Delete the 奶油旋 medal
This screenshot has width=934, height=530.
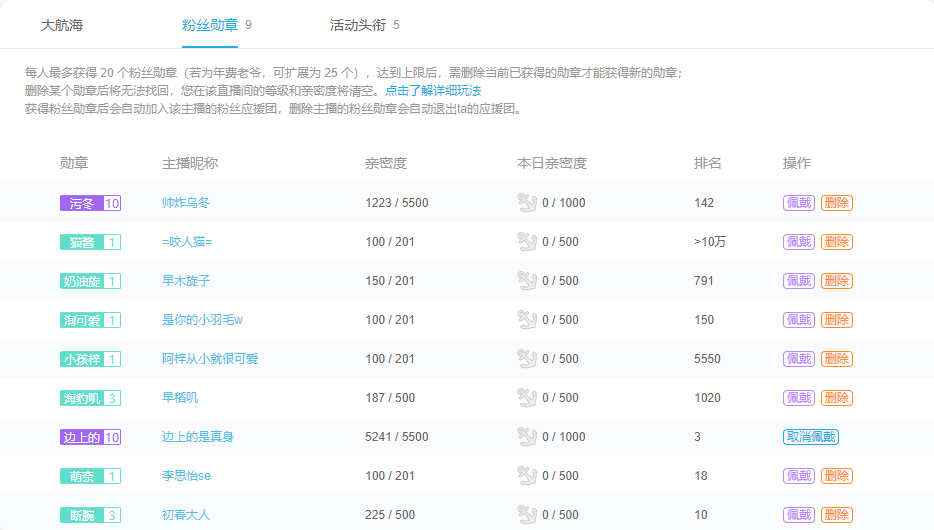point(837,281)
